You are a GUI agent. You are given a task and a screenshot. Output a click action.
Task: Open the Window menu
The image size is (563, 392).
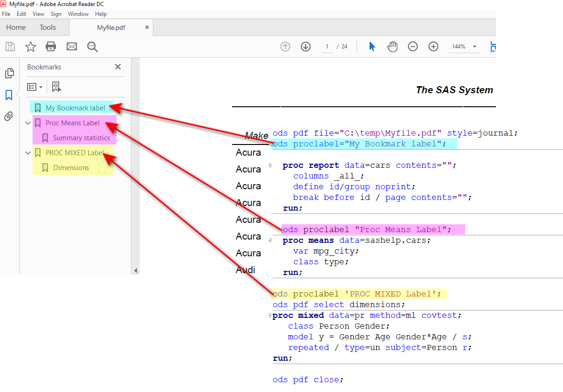(x=78, y=14)
